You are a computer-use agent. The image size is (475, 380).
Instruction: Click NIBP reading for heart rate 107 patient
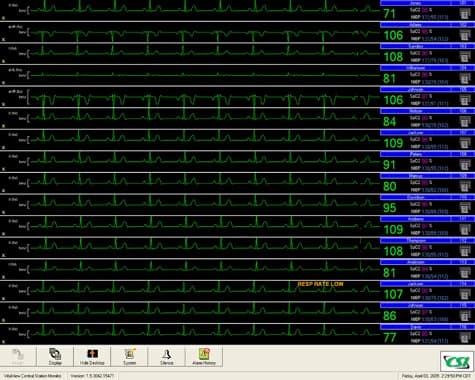(x=429, y=298)
